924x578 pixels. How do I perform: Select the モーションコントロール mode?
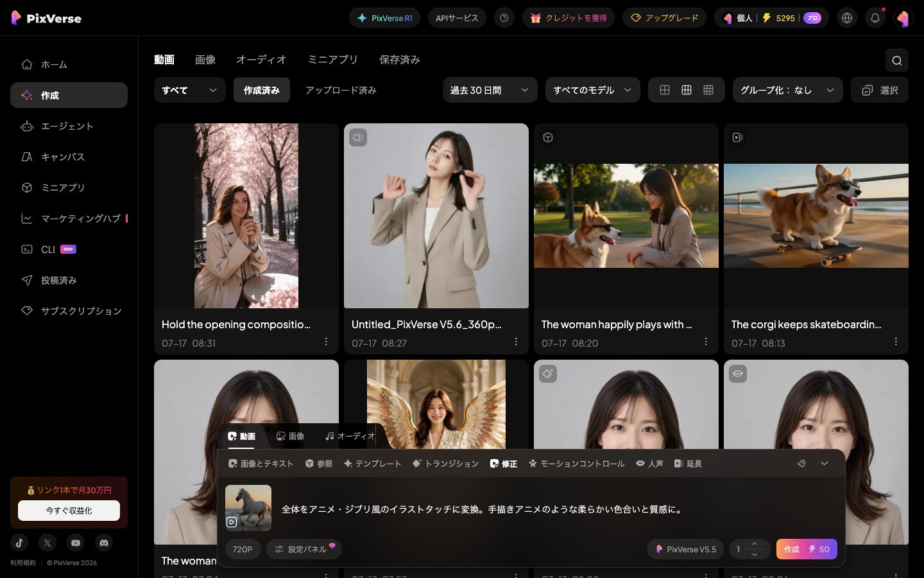click(x=576, y=464)
